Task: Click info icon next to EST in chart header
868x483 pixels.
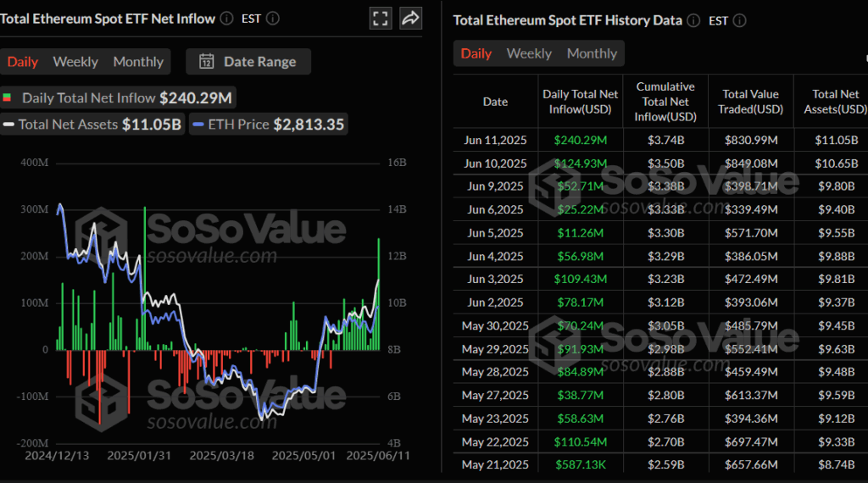Action: coord(272,18)
